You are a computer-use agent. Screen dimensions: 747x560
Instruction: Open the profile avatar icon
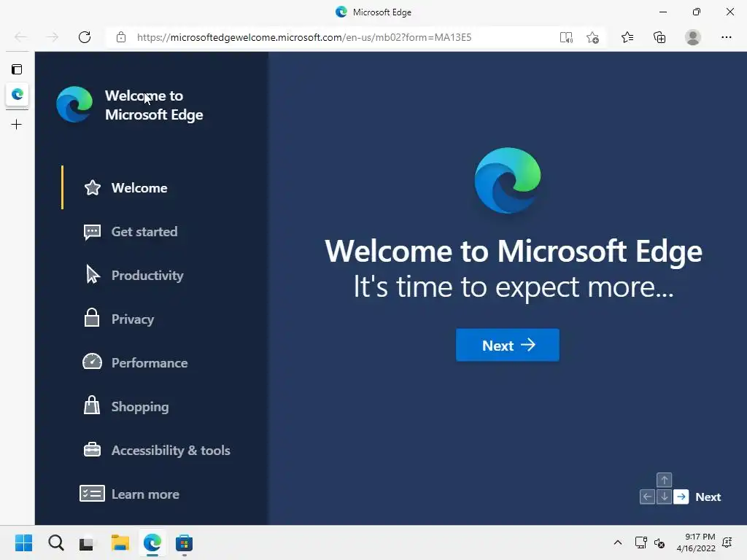pos(693,37)
